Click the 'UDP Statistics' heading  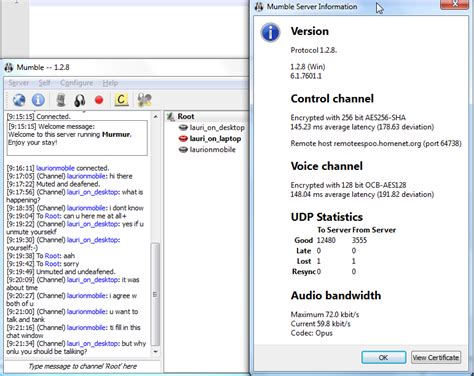click(x=327, y=217)
